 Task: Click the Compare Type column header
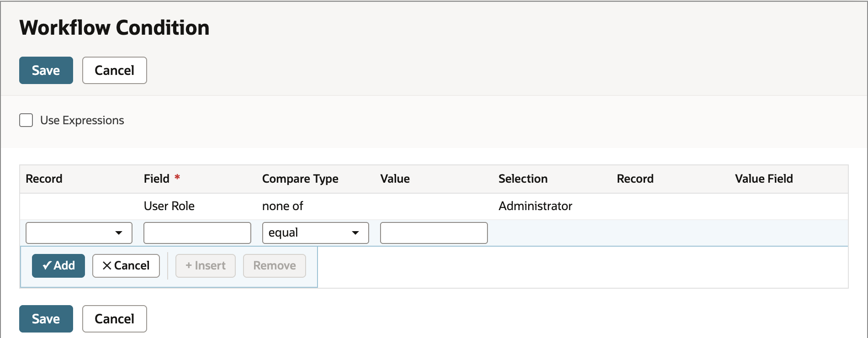coord(300,179)
